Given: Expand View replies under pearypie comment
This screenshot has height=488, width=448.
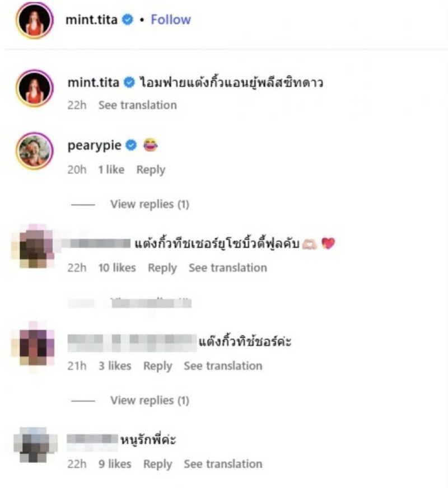Looking at the screenshot, I should pyautogui.click(x=150, y=204).
